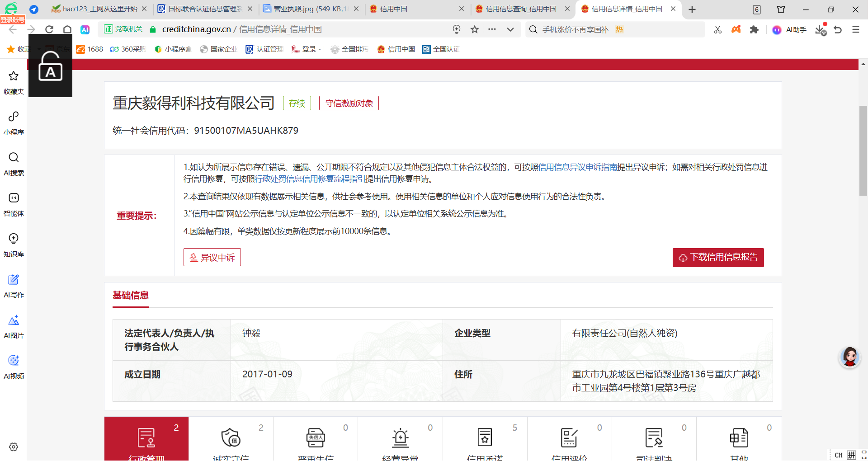Open the AI搜索 sidebar icon
Screen dimensions: 868x461
coord(14,163)
